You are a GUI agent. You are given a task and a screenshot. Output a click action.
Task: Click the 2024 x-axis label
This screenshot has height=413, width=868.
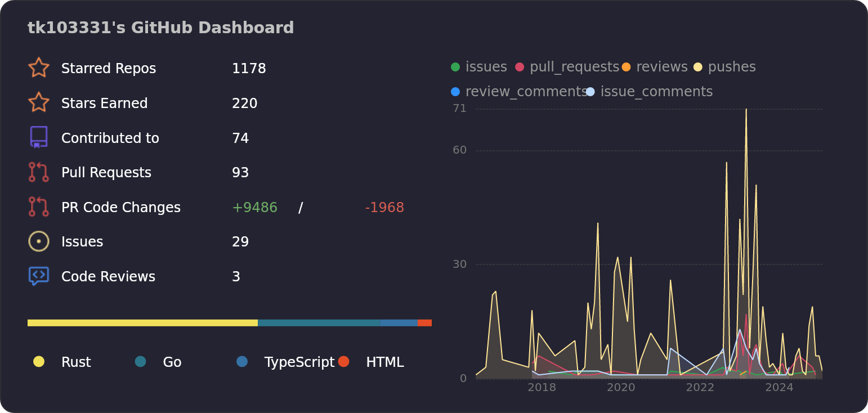pos(780,388)
